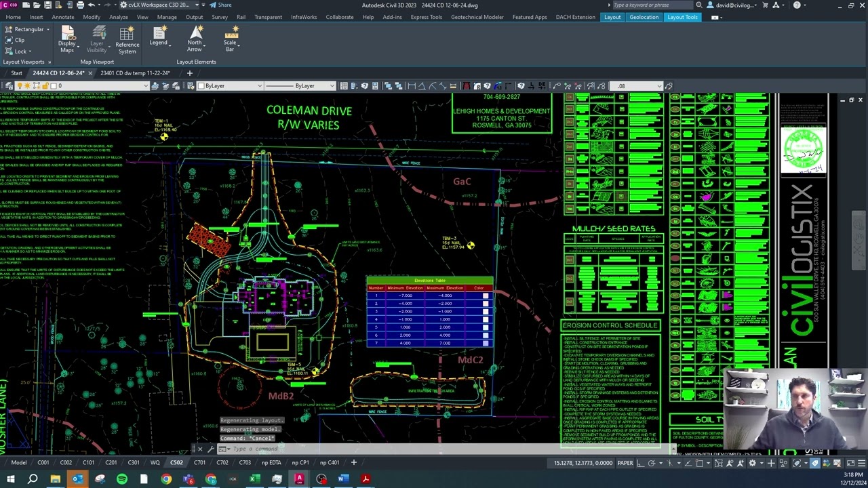Click the Autodesk App Store cart icon
The height and width of the screenshot is (488, 868).
click(766, 5)
